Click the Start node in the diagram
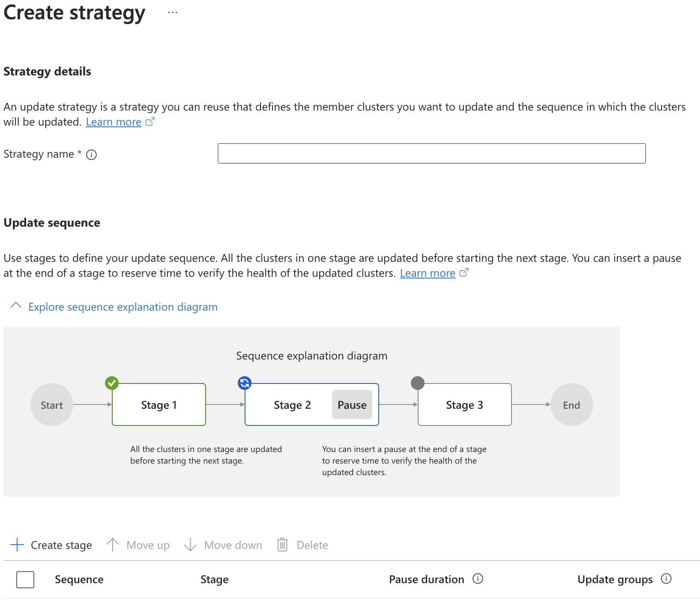 point(51,404)
